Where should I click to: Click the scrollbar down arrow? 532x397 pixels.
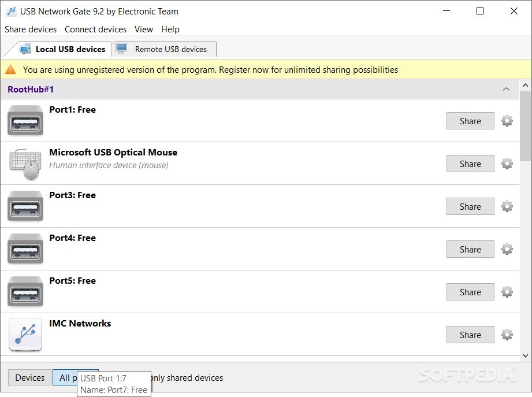click(x=525, y=355)
